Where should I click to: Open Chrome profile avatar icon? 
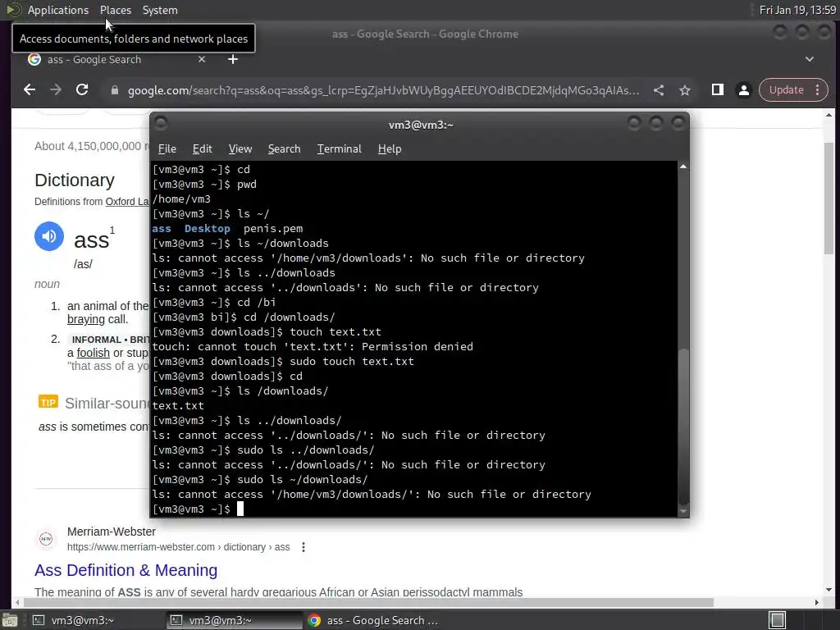(743, 90)
